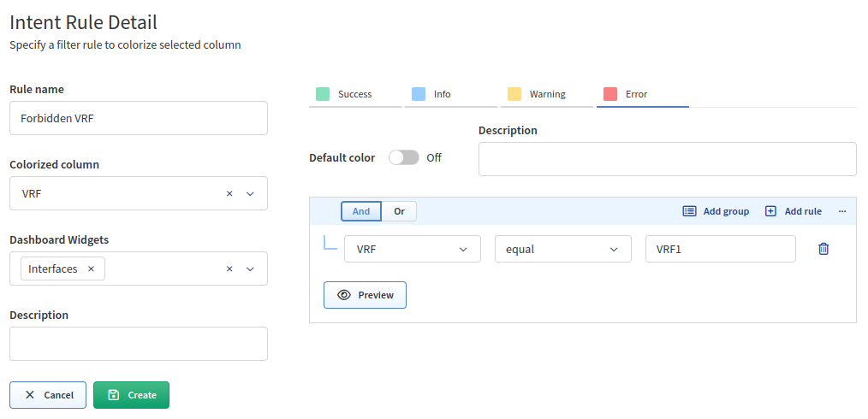Expand the Colorized column dropdown
Viewport: 868px width, 419px height.
(250, 194)
